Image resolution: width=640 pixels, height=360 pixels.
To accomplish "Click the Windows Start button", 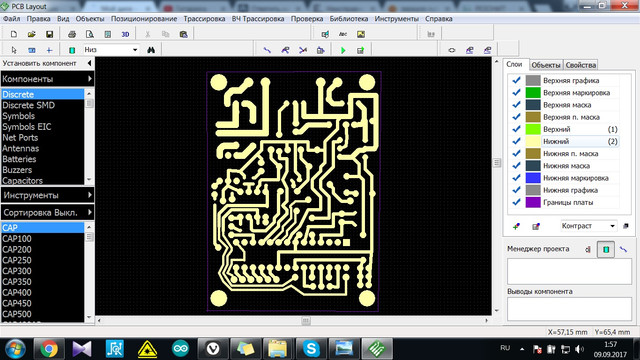I will (x=15, y=349).
